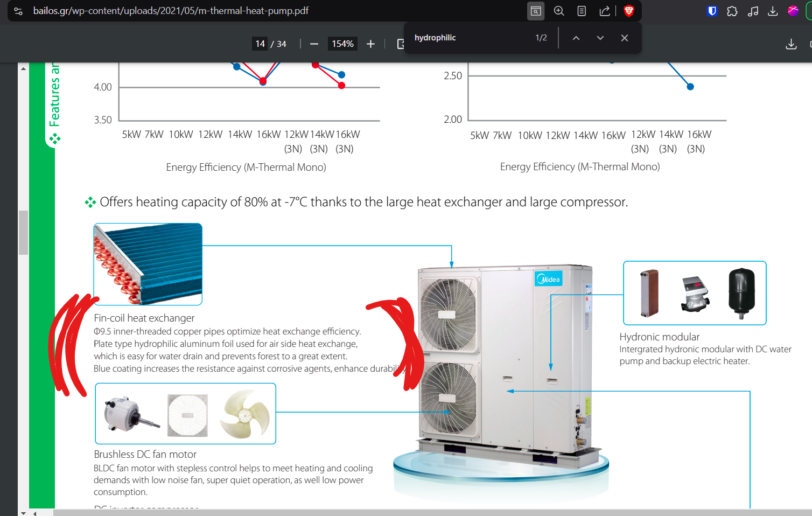Close the find bar
This screenshot has width=812, height=516.
tap(625, 38)
